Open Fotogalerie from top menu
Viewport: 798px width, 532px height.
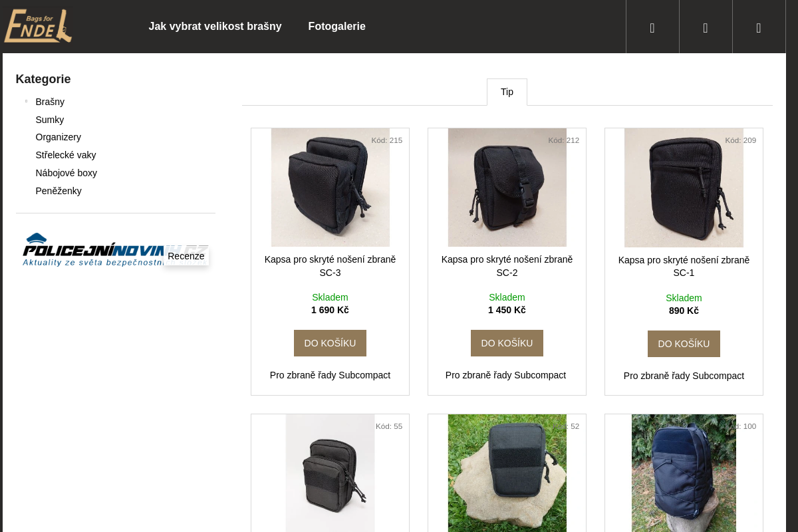point(336,27)
